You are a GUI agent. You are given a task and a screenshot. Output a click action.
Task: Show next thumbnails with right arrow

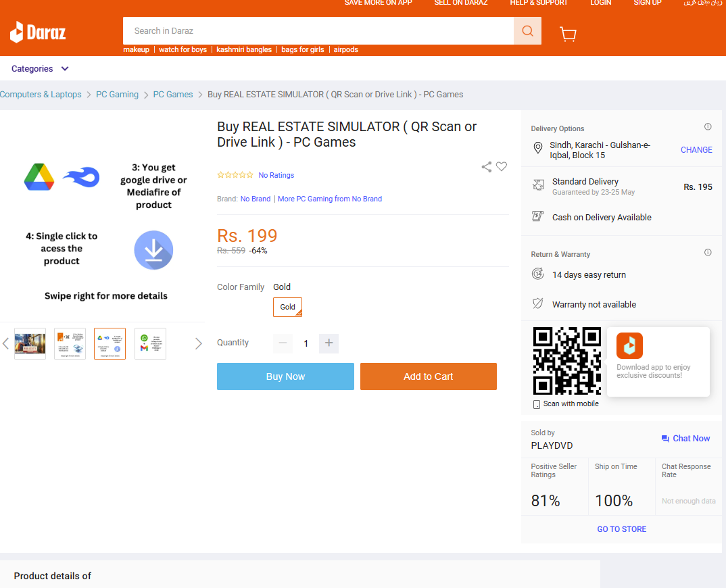point(199,343)
